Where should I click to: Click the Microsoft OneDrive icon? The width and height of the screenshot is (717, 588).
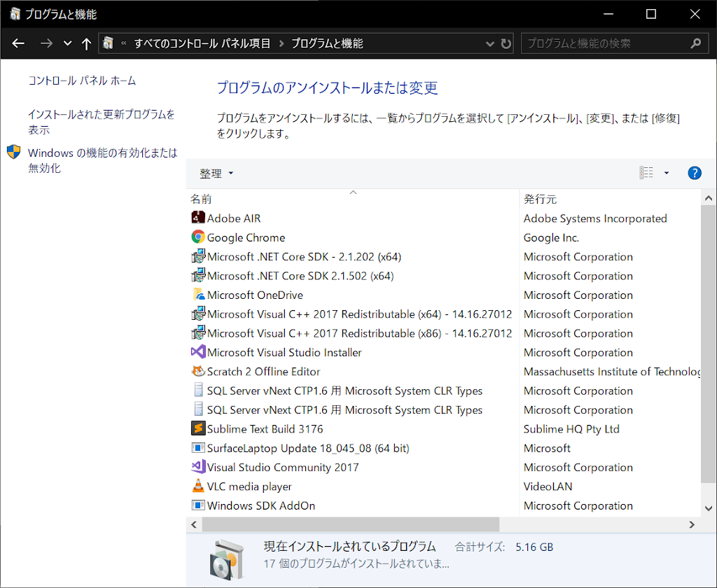198,295
